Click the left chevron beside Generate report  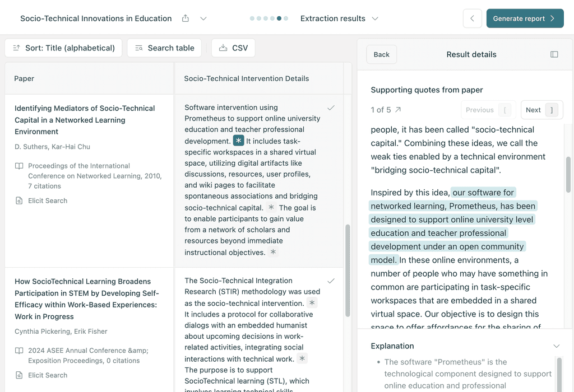point(472,18)
